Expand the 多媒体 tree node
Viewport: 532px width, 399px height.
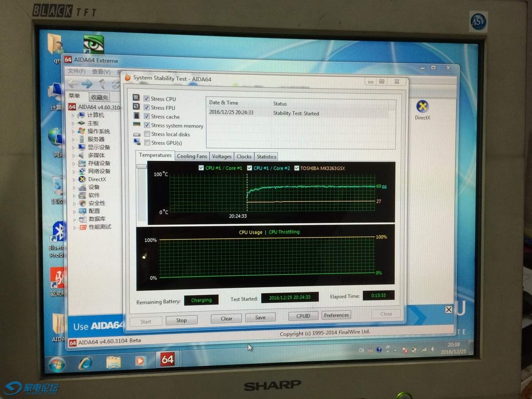(x=74, y=155)
